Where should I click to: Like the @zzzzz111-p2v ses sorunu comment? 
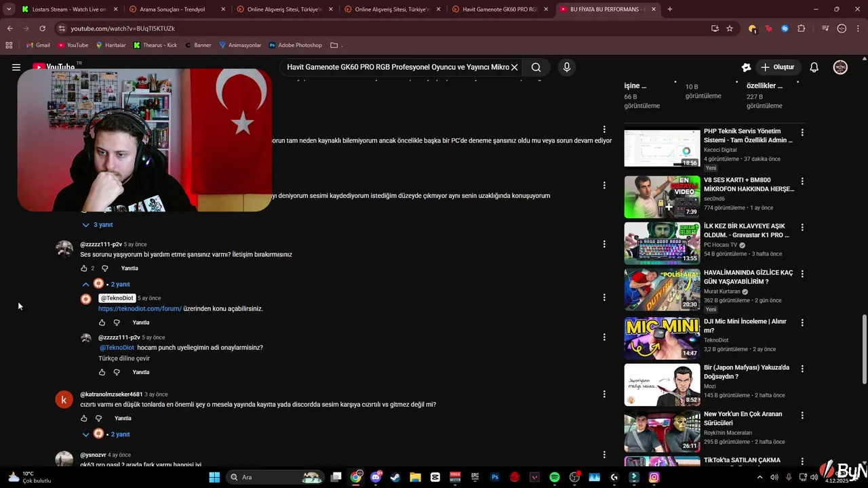point(84,268)
